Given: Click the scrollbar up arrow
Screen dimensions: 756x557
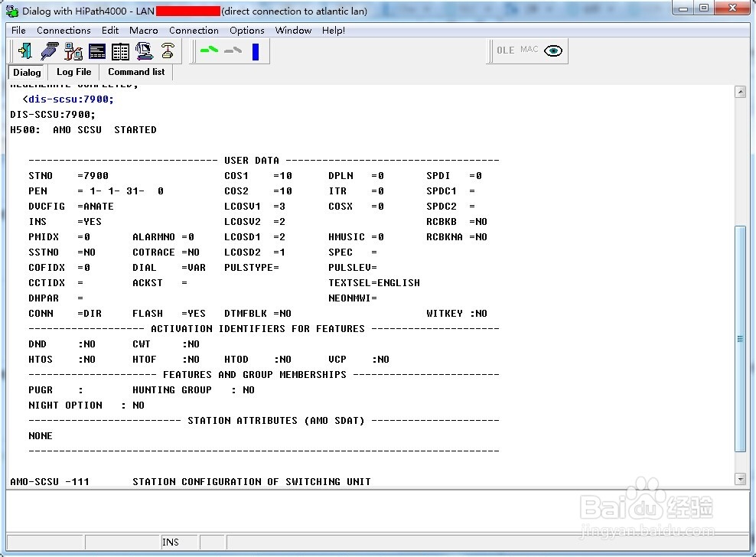Looking at the screenshot, I should click(740, 92).
